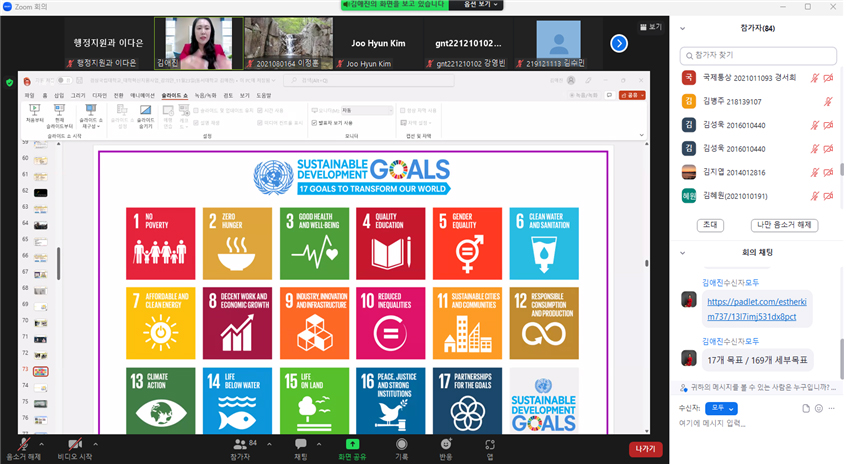846x466 pixels.
Task: Expand the audio options arrow beside 음소거 해제
Action: click(42, 444)
